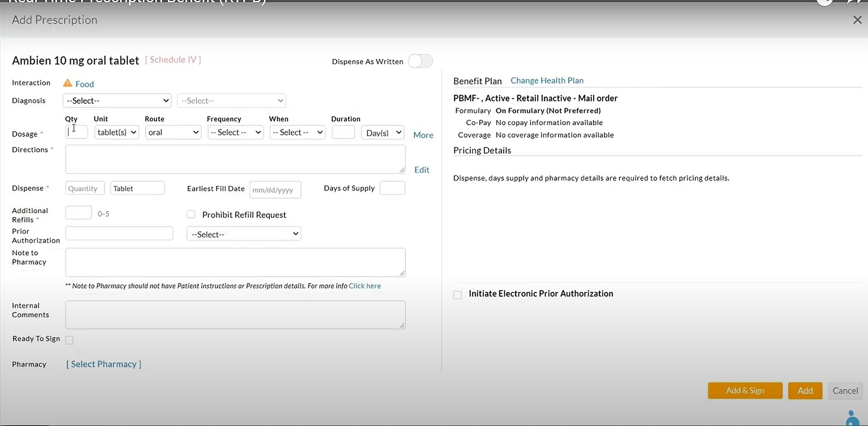Enable the Ready To Sign checkbox
Image resolution: width=868 pixels, height=426 pixels.
(x=70, y=340)
